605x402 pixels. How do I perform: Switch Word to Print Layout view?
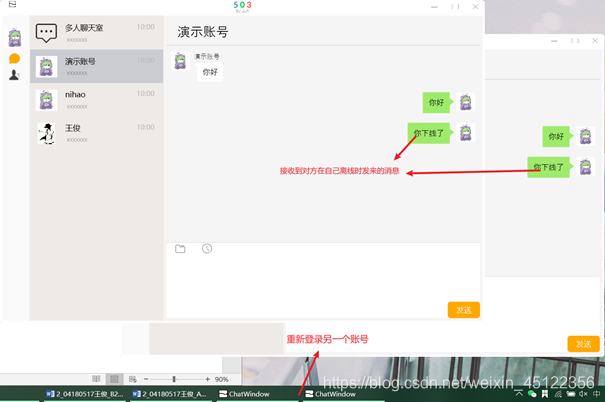coord(115,379)
